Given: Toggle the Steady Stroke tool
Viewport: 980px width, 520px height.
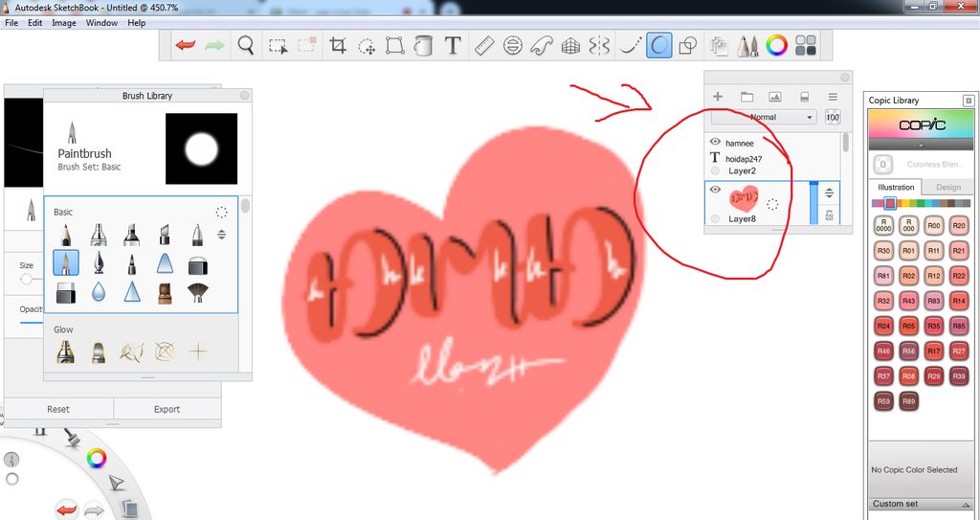Looking at the screenshot, I should [630, 46].
